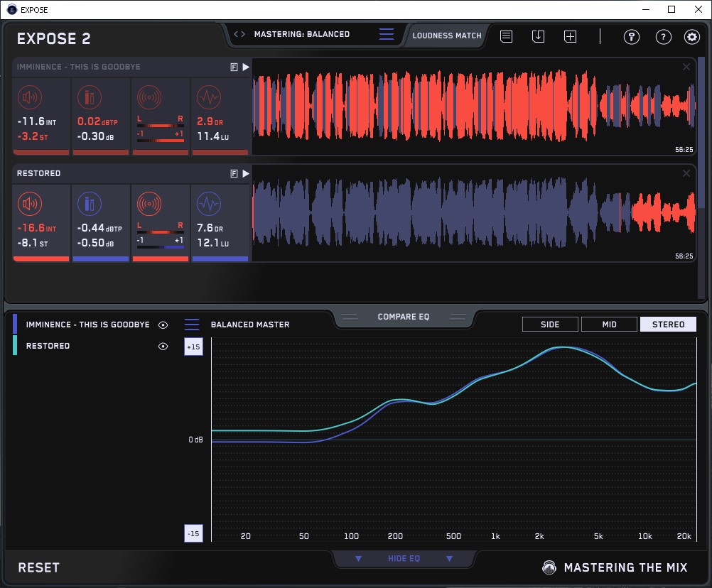Image resolution: width=712 pixels, height=588 pixels.
Task: Select the SIDE EQ view
Action: [550, 325]
